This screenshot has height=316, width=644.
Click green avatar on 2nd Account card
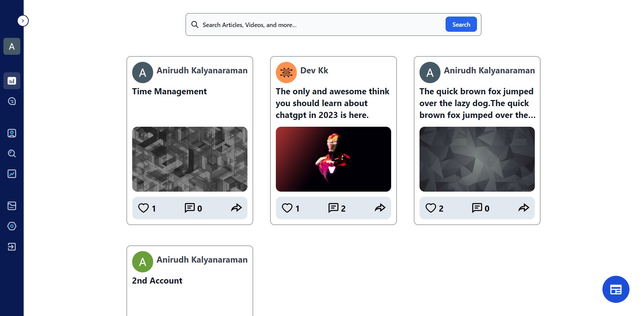(x=143, y=262)
